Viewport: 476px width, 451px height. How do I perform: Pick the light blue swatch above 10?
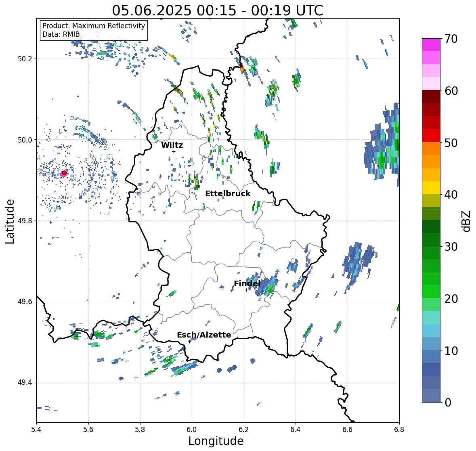431,331
